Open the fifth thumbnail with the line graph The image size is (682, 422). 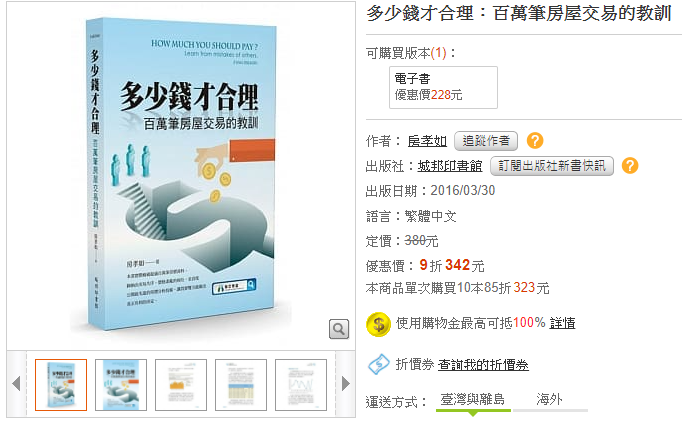tap(301, 385)
